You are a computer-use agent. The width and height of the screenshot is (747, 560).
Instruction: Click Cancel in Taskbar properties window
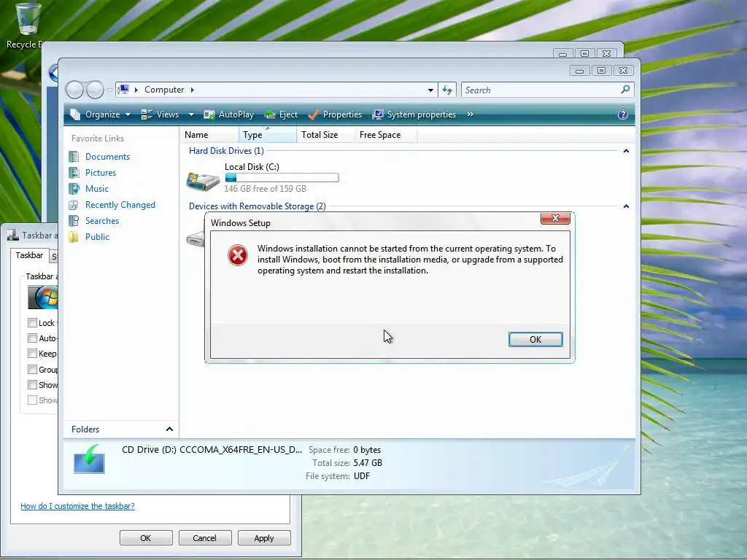(205, 538)
